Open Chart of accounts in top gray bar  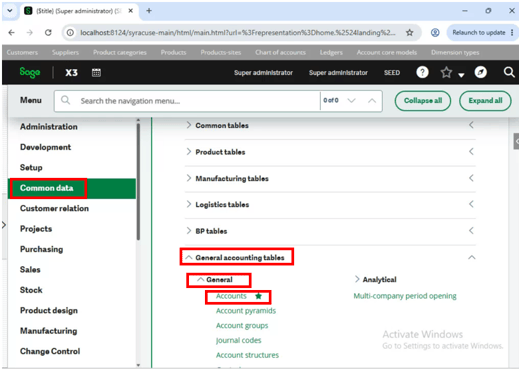click(280, 52)
